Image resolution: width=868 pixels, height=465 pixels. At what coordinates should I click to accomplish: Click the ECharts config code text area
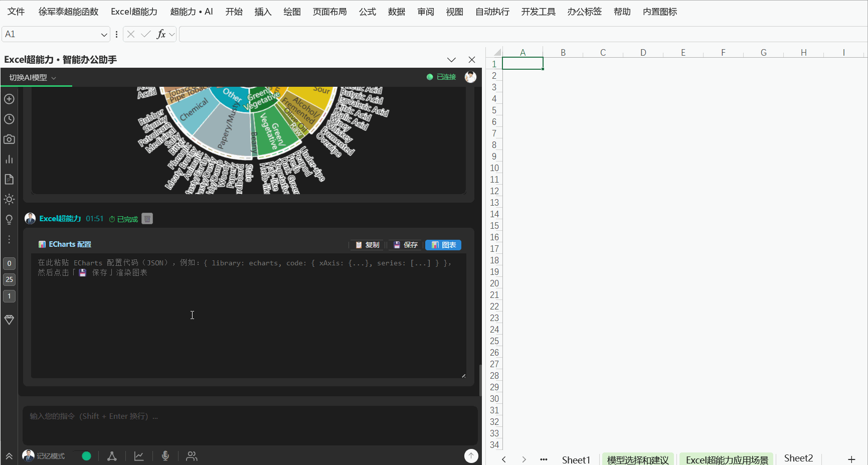pos(249,316)
